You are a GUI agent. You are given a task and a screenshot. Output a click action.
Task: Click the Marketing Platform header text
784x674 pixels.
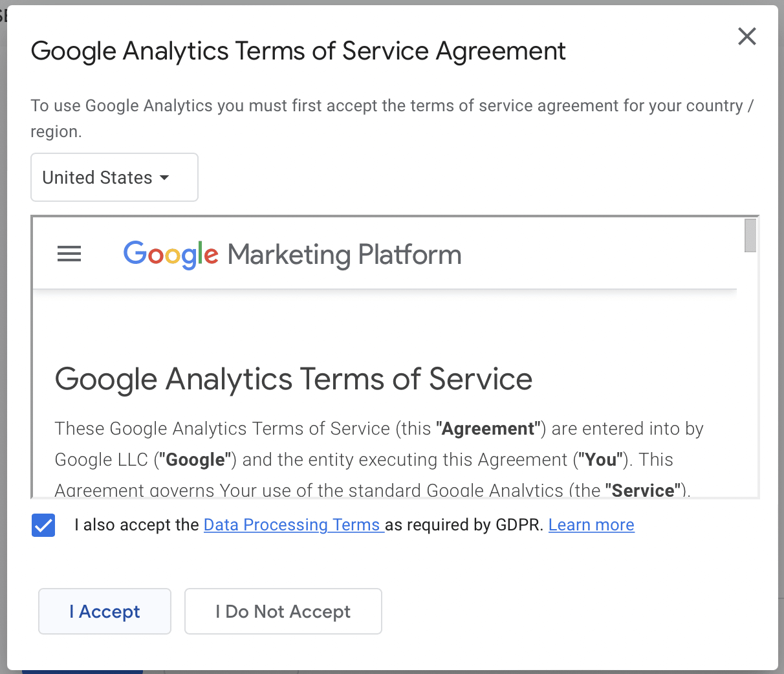pos(345,255)
